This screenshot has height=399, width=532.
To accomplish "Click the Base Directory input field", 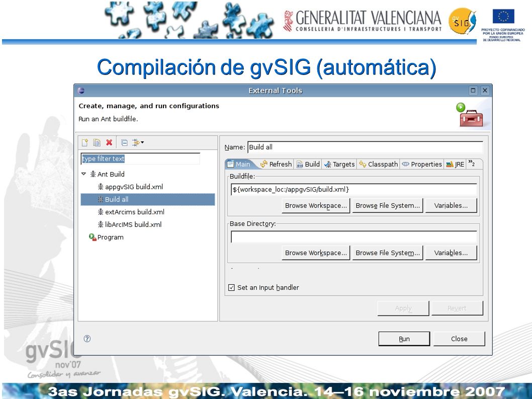I will click(354, 236).
